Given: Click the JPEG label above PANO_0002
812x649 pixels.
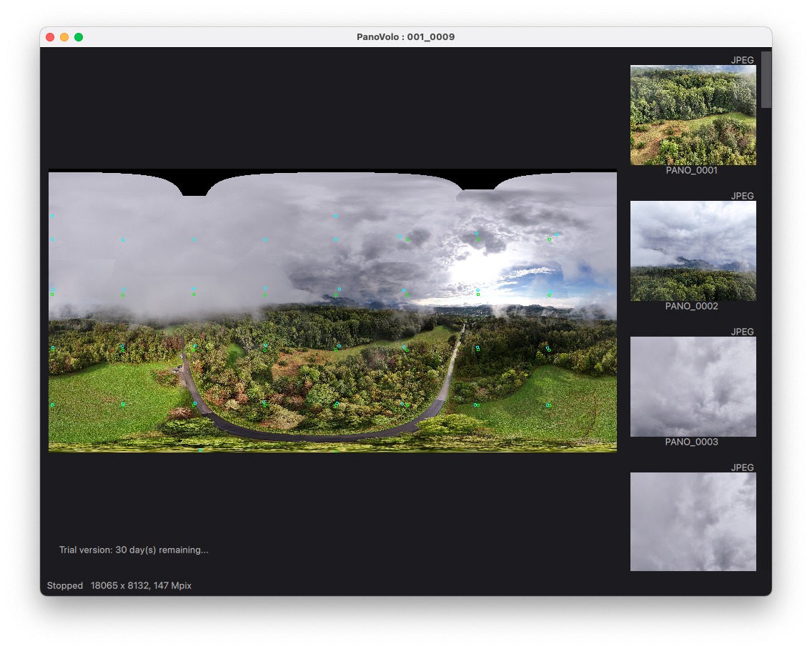Looking at the screenshot, I should [x=742, y=196].
